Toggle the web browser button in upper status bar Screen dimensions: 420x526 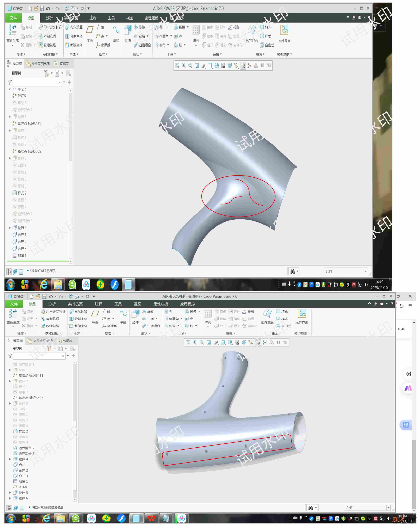15,271
